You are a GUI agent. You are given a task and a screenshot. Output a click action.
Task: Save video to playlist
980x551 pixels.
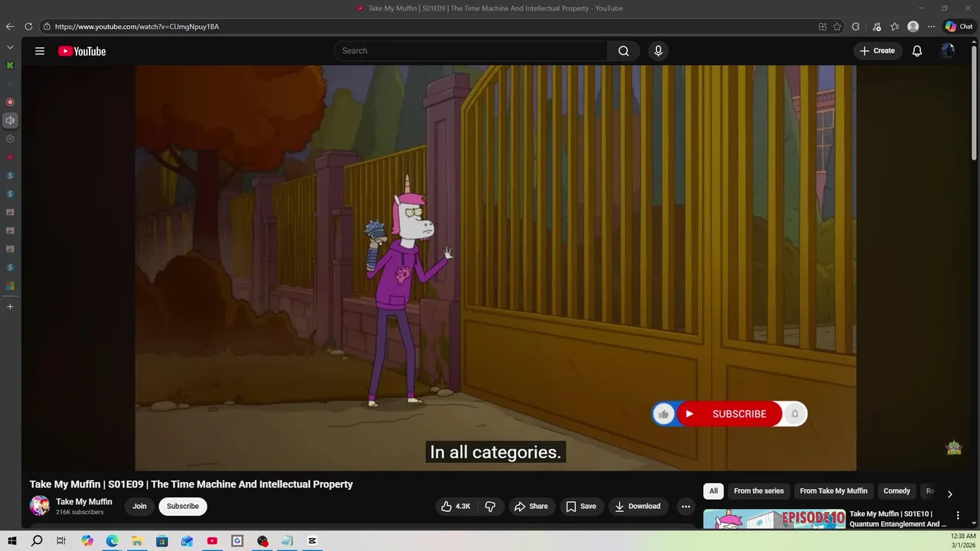click(x=581, y=507)
